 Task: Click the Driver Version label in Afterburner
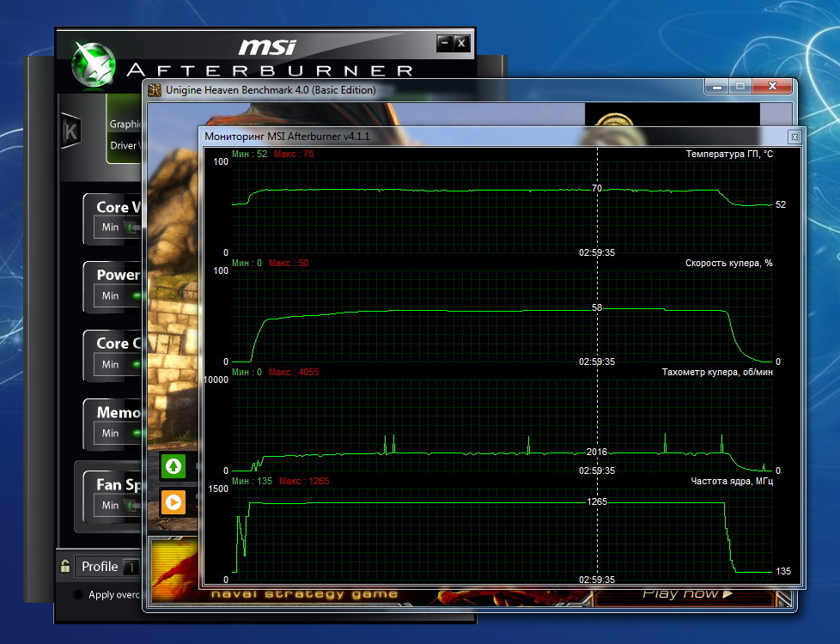coord(125,145)
